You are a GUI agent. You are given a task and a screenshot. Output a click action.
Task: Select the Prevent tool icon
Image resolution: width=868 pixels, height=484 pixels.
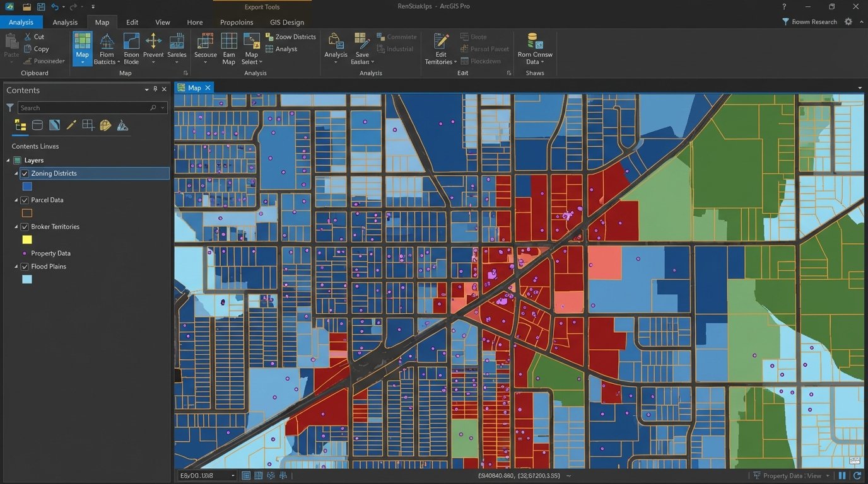point(153,49)
